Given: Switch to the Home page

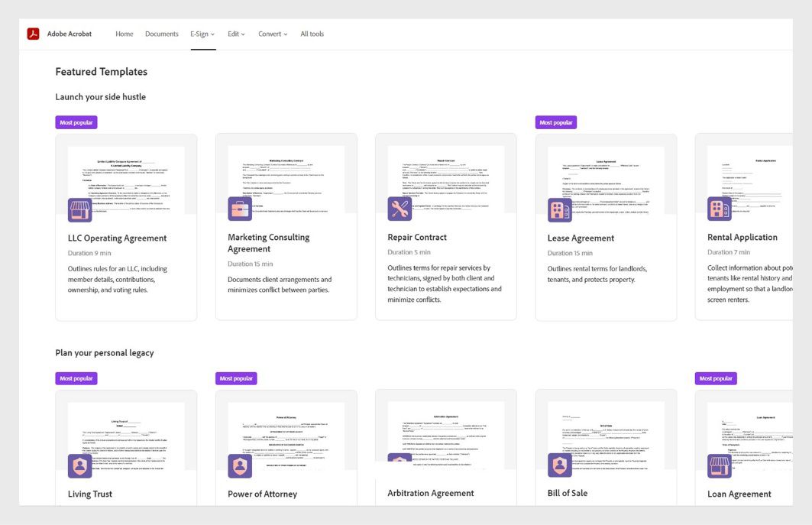Looking at the screenshot, I should (124, 34).
